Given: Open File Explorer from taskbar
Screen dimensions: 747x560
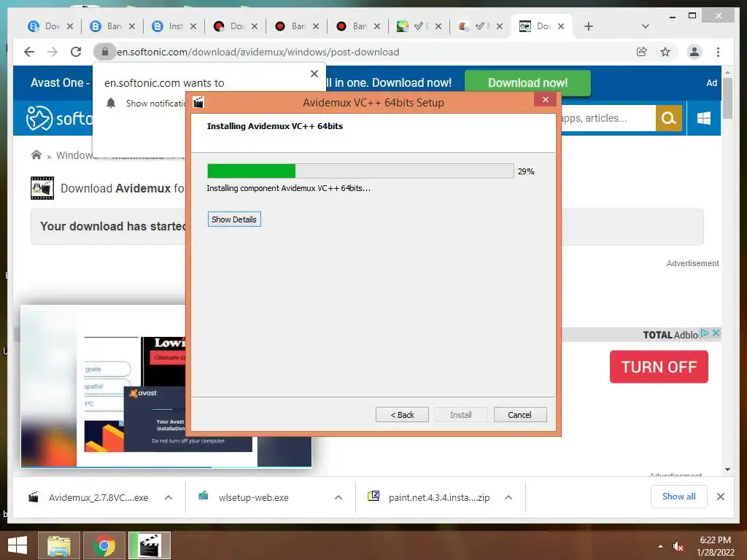Looking at the screenshot, I should [58, 545].
